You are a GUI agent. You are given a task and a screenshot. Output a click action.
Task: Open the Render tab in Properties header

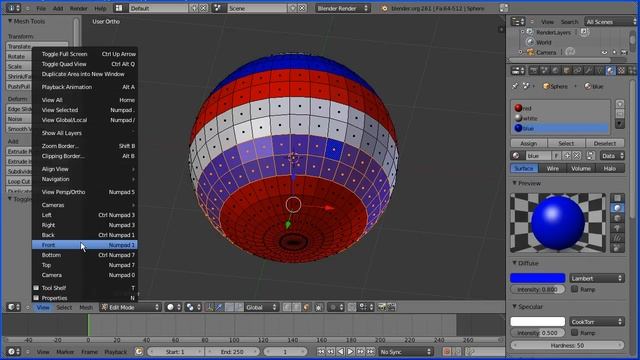pos(533,71)
